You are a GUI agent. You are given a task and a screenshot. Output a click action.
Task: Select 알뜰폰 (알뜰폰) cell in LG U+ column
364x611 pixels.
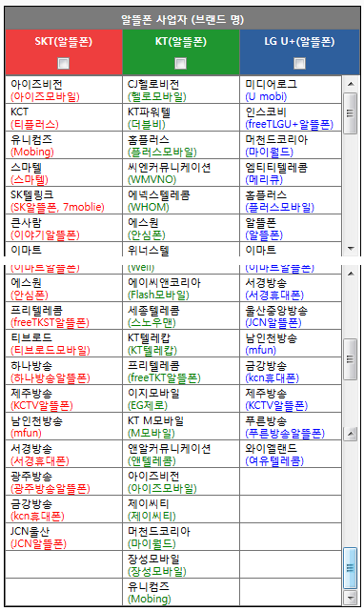click(291, 228)
